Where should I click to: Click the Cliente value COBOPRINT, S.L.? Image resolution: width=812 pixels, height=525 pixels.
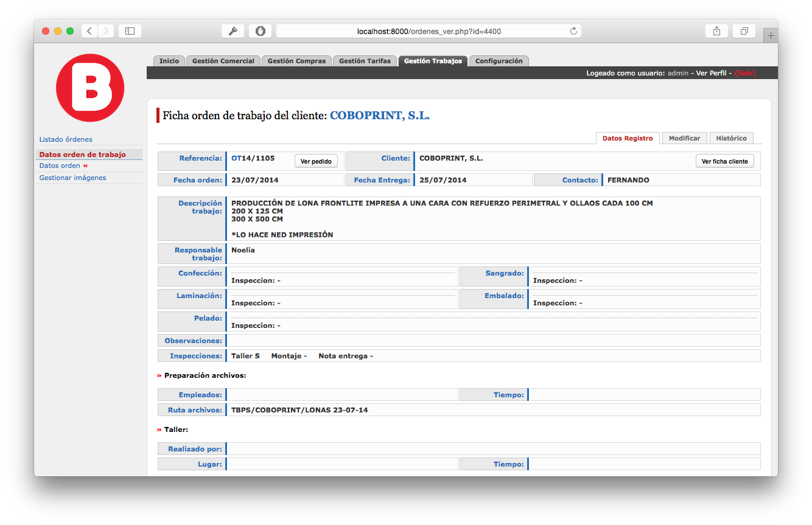[x=451, y=158]
